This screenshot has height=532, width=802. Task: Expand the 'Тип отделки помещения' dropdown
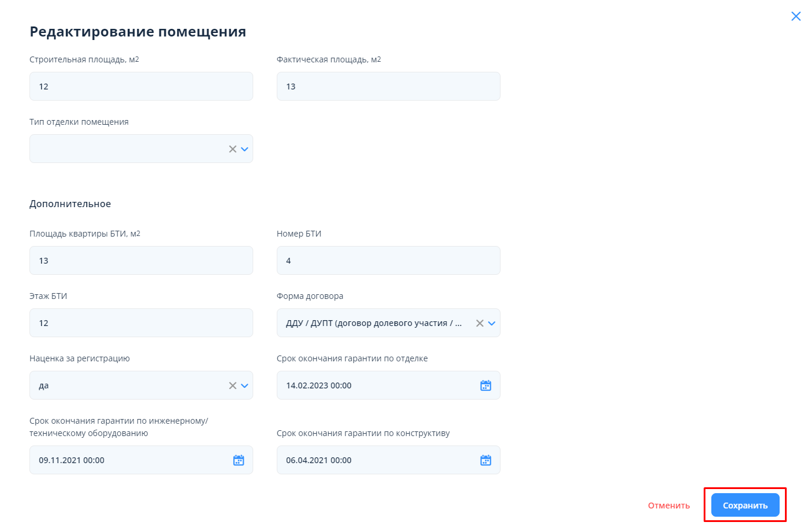(x=245, y=149)
